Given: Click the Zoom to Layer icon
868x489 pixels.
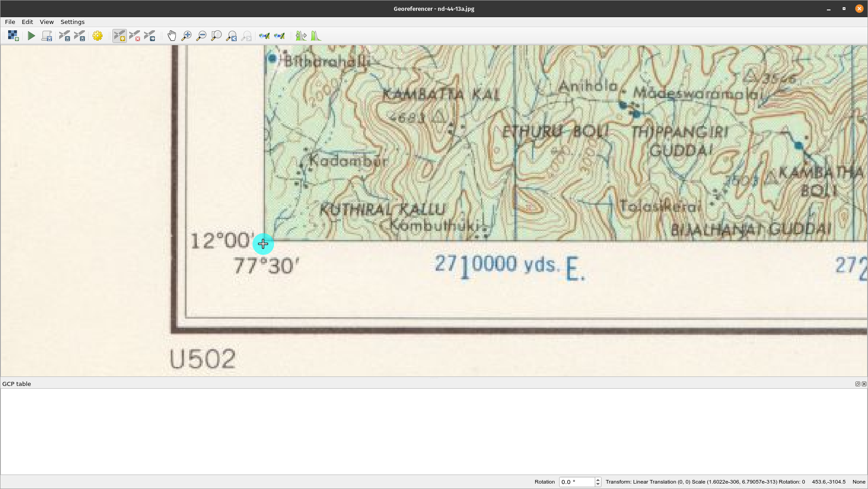Looking at the screenshot, I should (216, 36).
